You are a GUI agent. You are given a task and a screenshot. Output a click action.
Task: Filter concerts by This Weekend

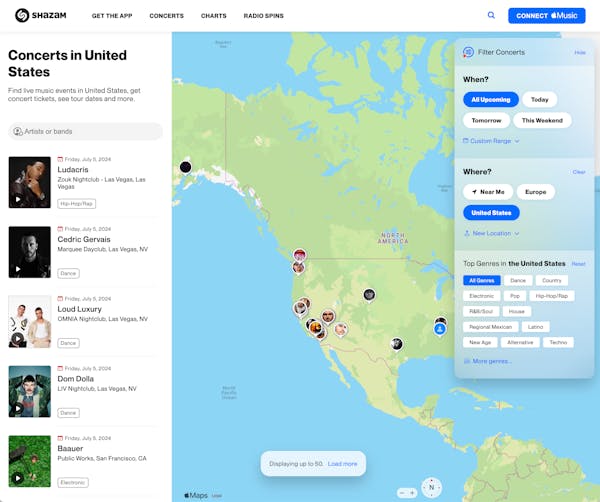(542, 120)
